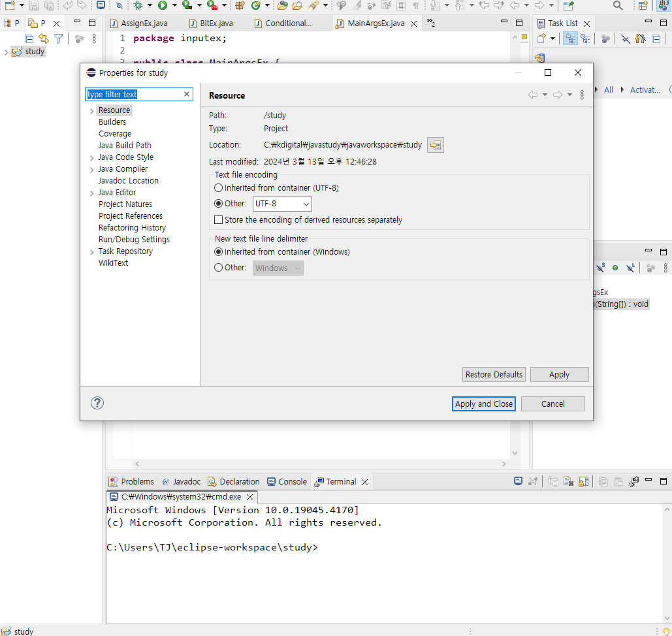Open the Declaration tab

click(234, 481)
